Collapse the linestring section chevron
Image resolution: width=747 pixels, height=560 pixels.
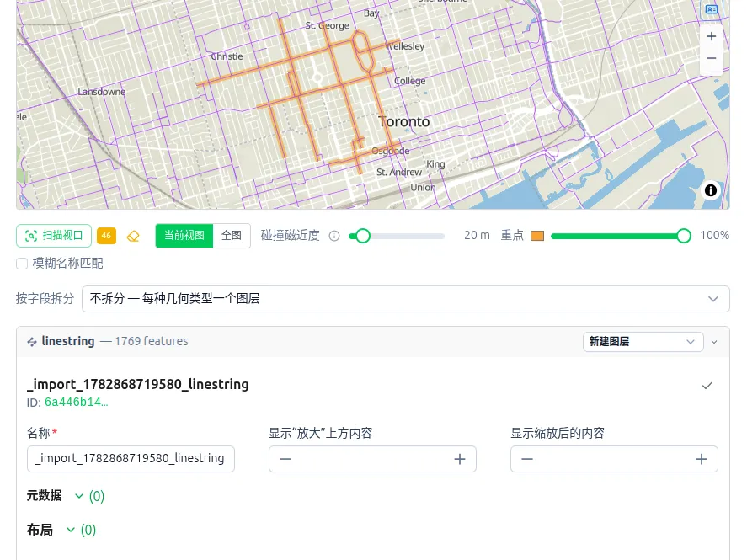coord(714,342)
